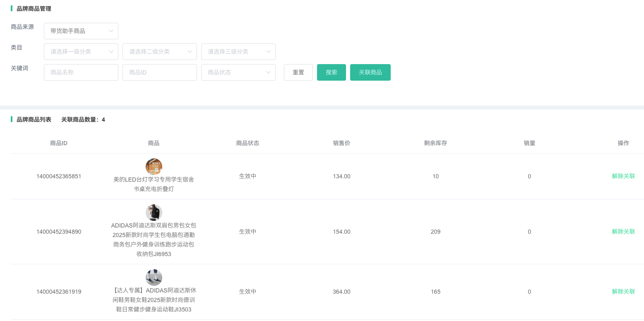
Task: Click the 商品名称 keyword input field
Action: pyautogui.click(x=81, y=72)
